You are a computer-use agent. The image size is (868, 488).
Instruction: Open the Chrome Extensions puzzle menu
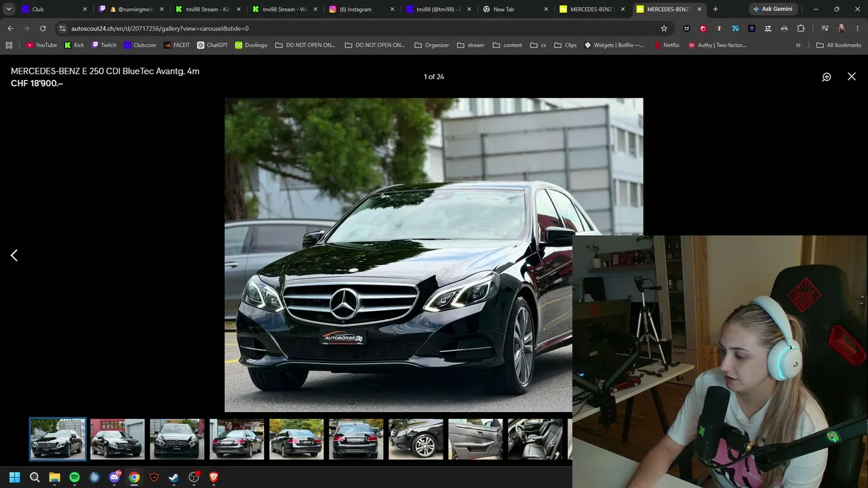[x=801, y=28]
